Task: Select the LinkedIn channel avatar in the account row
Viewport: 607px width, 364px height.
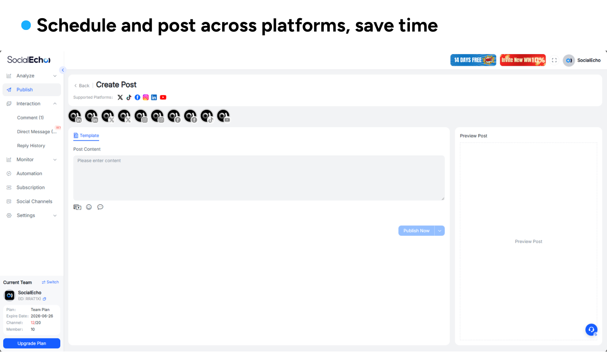Action: click(75, 116)
